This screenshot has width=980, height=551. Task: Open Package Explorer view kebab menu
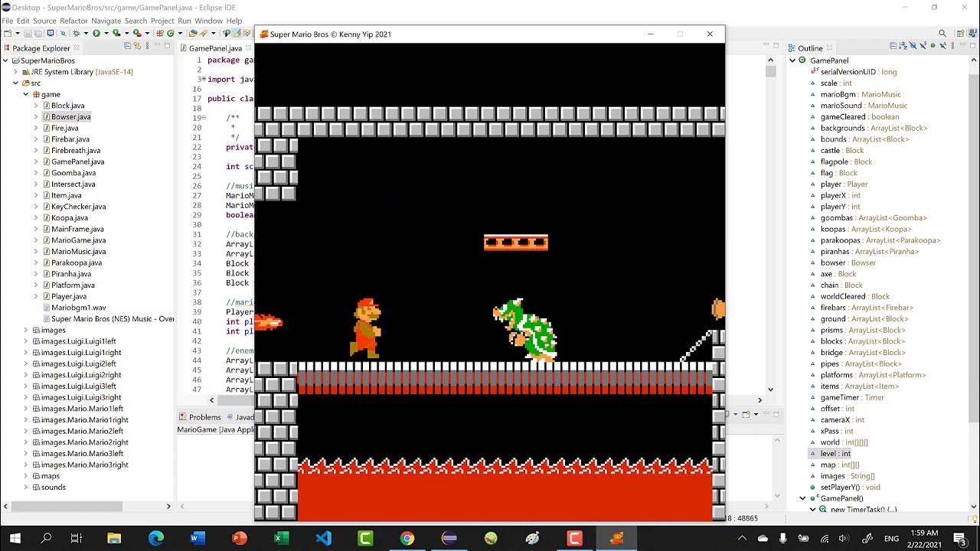pos(147,46)
